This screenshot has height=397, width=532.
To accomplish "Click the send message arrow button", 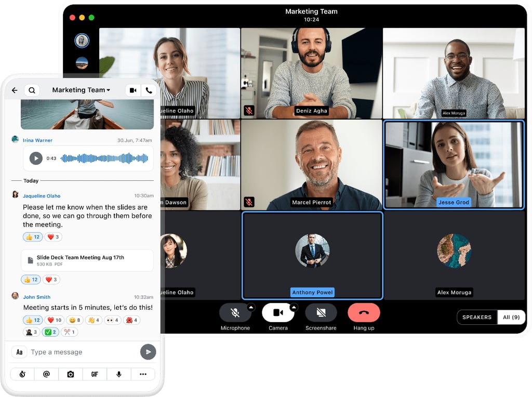I will click(x=148, y=352).
